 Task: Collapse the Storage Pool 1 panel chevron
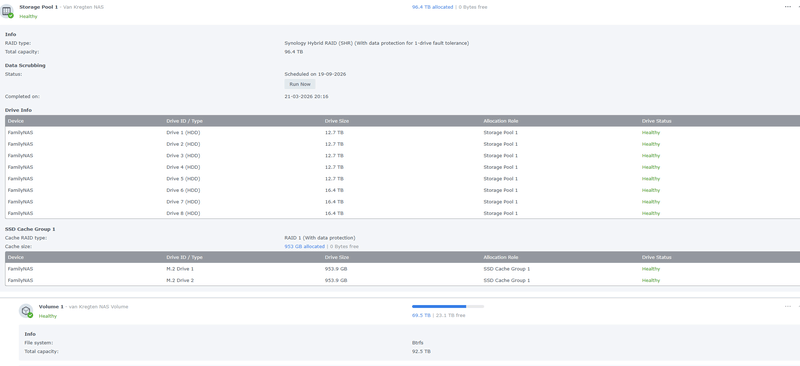click(x=798, y=7)
